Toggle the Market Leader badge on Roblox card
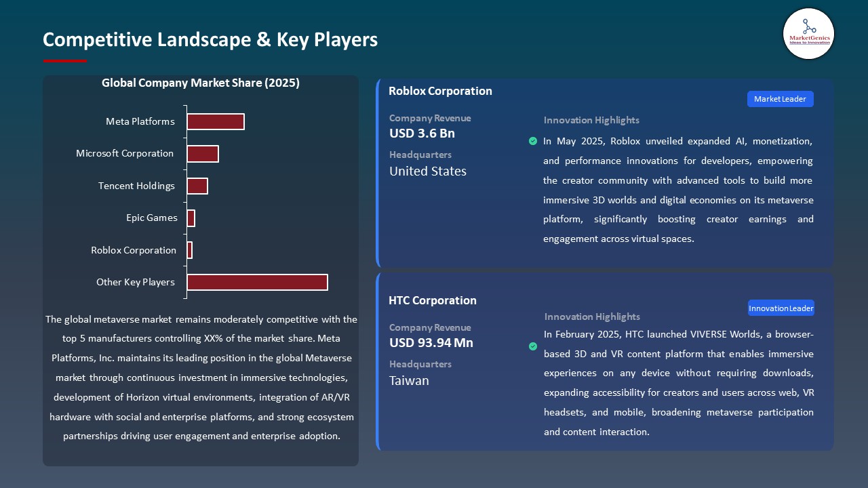The image size is (868, 488). [x=780, y=98]
